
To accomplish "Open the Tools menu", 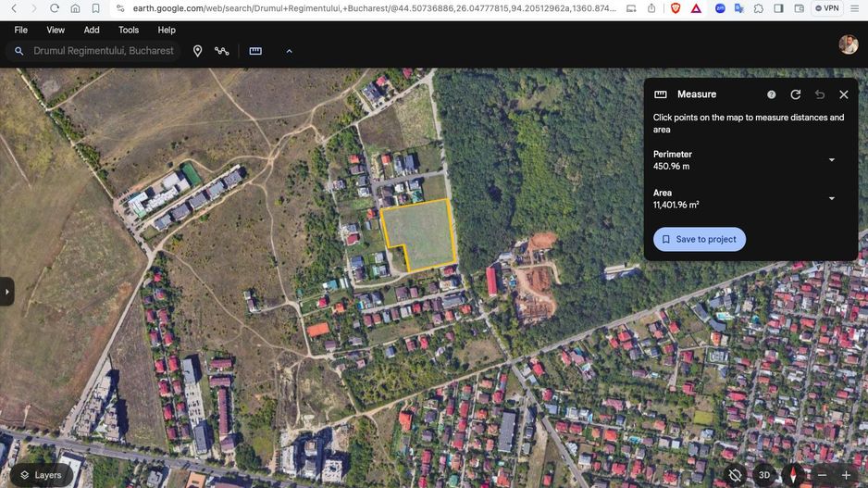I will pyautogui.click(x=129, y=30).
